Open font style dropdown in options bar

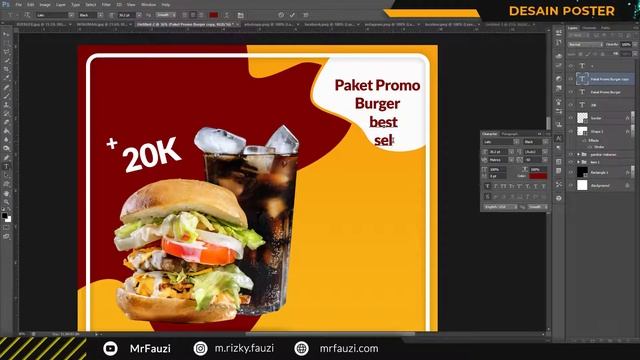100,15
